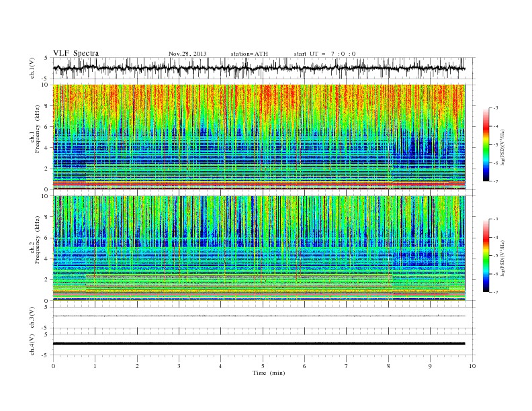532x411 pixels.
Task: Click the time axis tick label "2"
Action: [138, 366]
